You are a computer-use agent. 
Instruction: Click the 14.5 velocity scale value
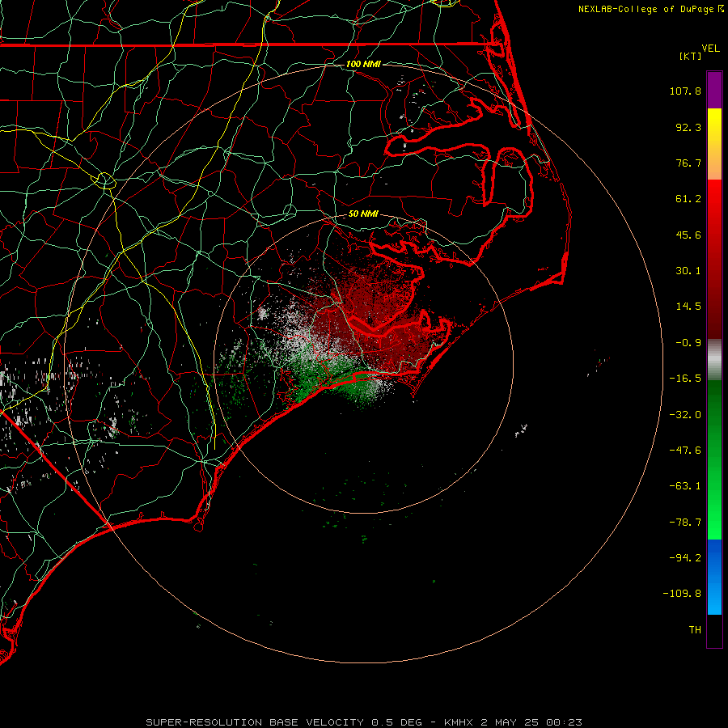coord(688,307)
